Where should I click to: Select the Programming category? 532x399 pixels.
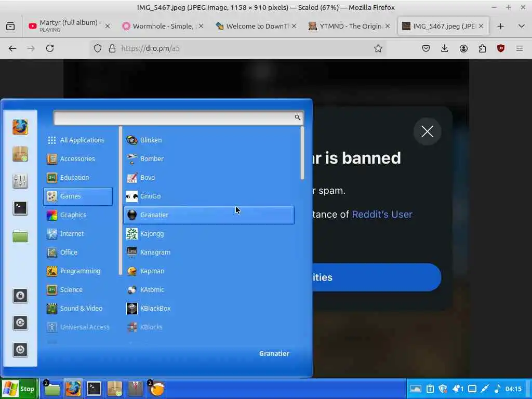pyautogui.click(x=78, y=271)
